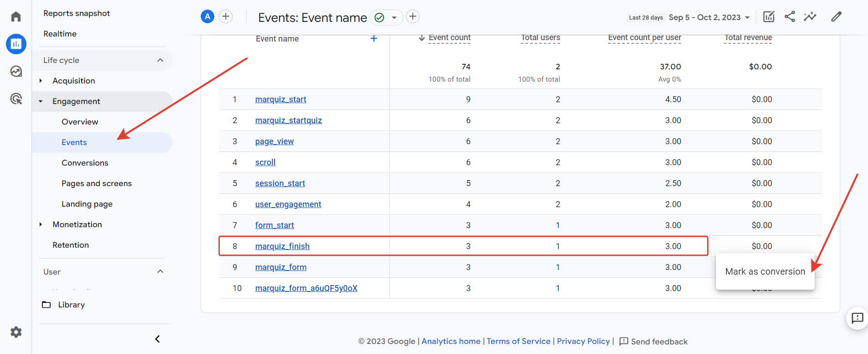Open Terms of Service link
This screenshot has height=354, width=868.
pyautogui.click(x=519, y=341)
